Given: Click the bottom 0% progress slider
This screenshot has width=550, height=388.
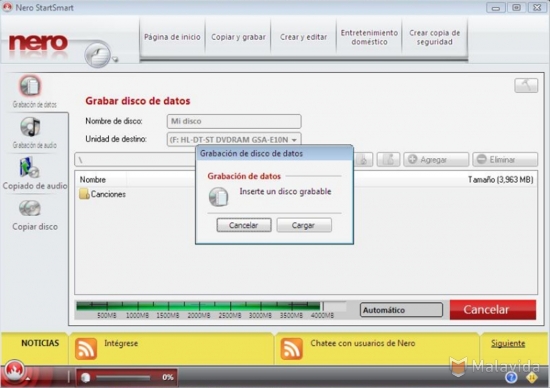Looking at the screenshot, I should click(123, 377).
